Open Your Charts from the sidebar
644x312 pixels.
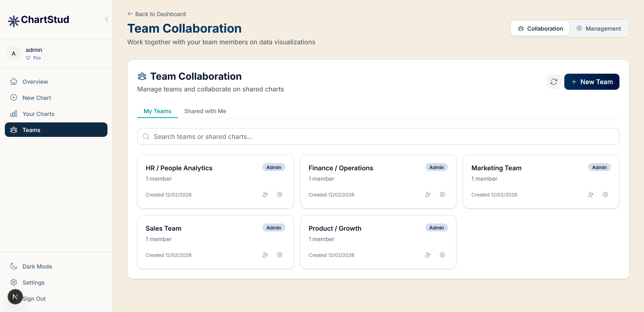pyautogui.click(x=38, y=114)
